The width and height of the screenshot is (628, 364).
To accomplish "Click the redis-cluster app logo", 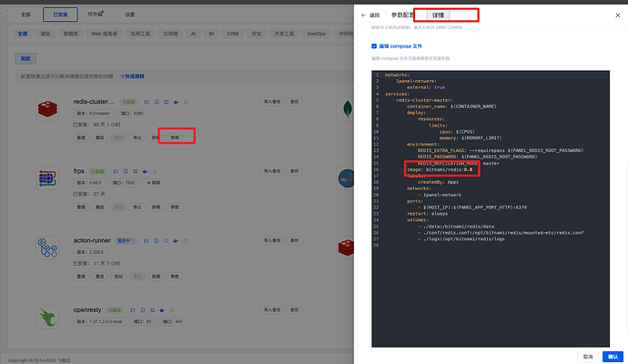I will [x=48, y=110].
